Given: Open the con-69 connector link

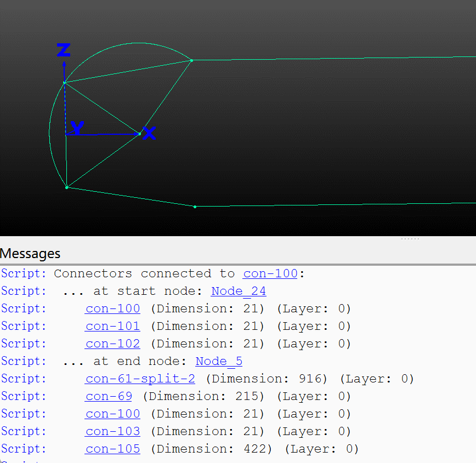Looking at the screenshot, I should click(x=108, y=396).
